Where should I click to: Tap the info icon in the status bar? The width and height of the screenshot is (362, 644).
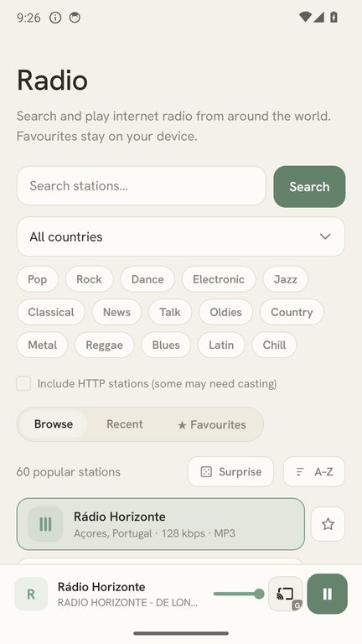55,18
